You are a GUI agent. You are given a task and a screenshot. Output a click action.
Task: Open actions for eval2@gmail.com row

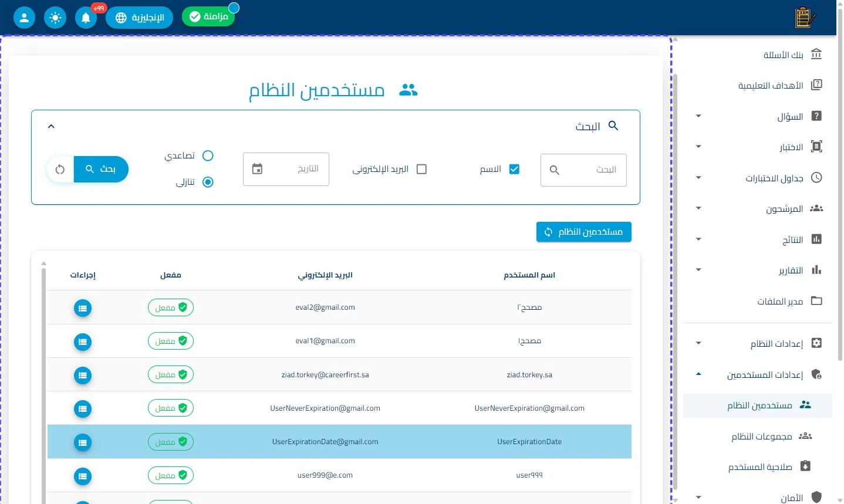83,308
